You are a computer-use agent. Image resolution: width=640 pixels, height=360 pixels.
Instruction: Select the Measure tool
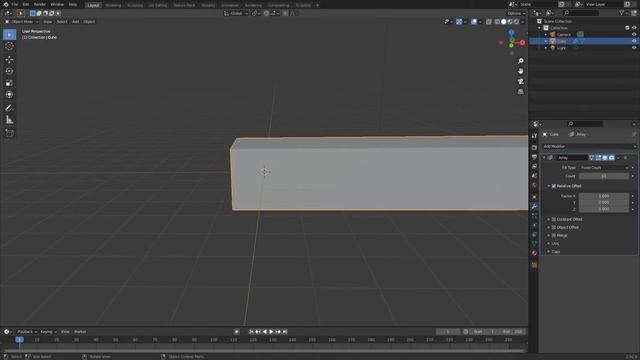pos(9,120)
